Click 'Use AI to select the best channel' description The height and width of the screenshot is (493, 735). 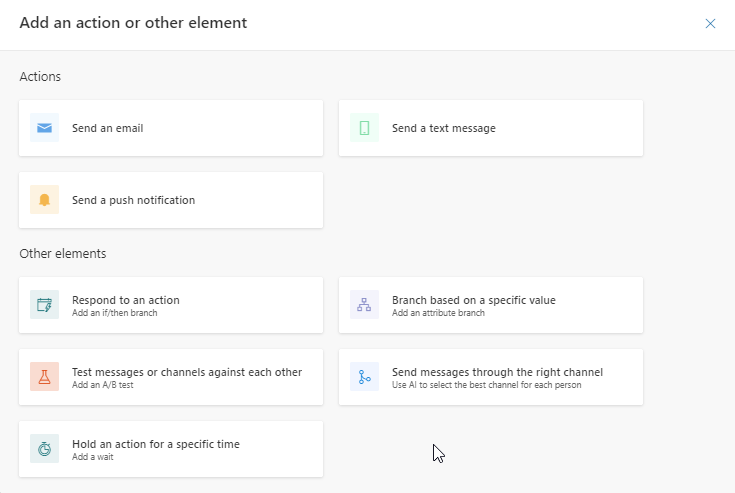(x=486, y=385)
